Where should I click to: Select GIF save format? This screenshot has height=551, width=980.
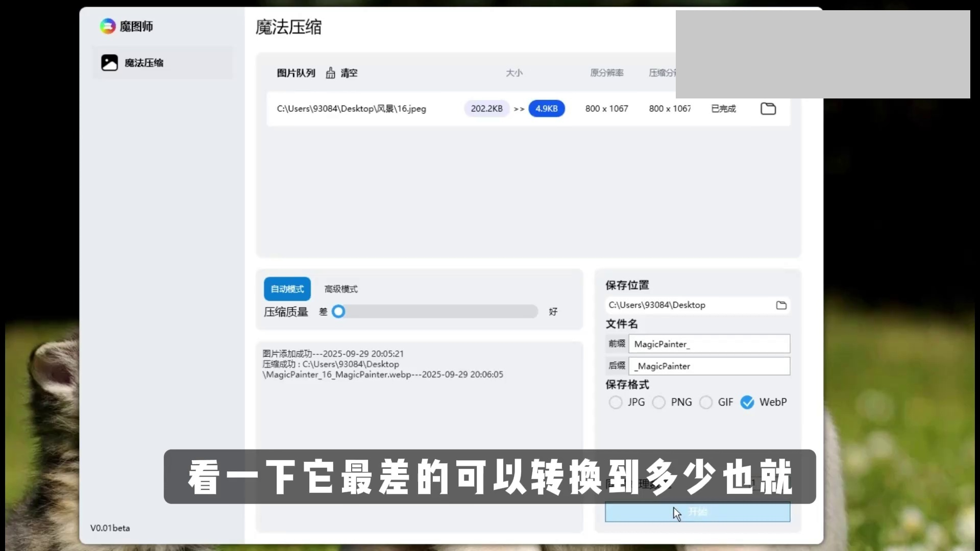pos(706,403)
